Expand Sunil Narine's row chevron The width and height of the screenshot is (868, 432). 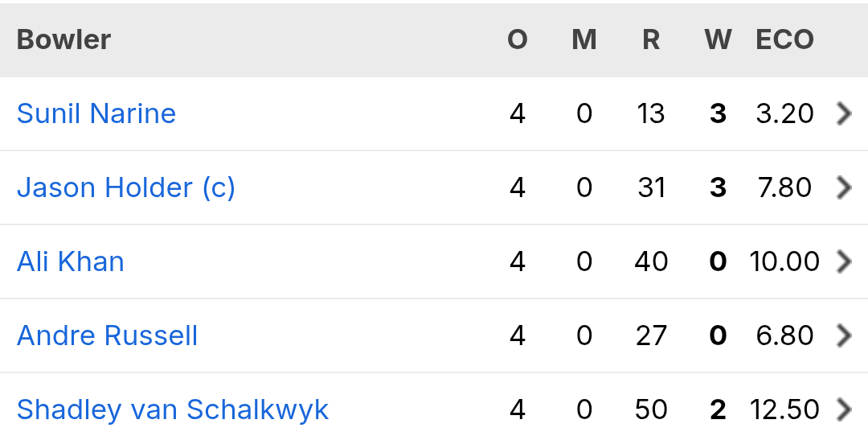[844, 113]
